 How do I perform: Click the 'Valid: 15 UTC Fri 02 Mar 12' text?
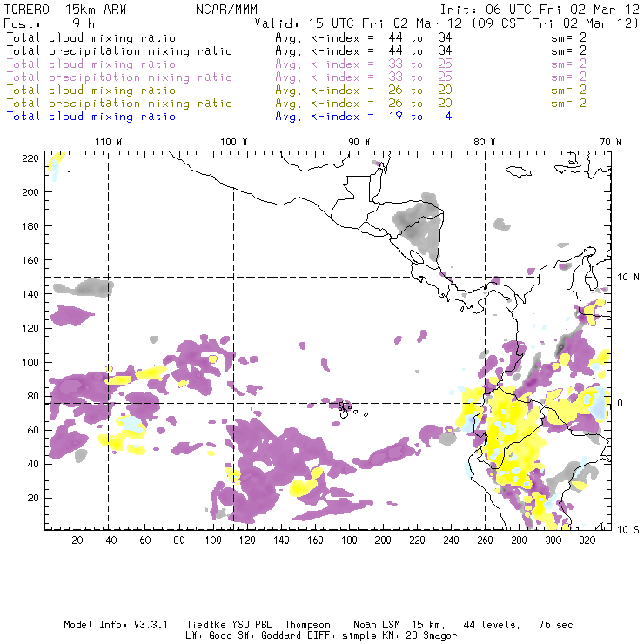tap(359, 23)
